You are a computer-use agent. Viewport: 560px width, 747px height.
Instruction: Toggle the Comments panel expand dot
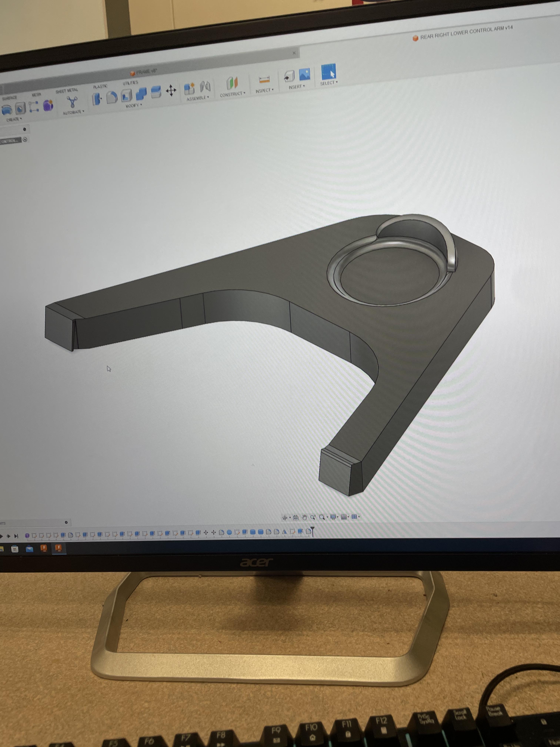(x=66, y=522)
